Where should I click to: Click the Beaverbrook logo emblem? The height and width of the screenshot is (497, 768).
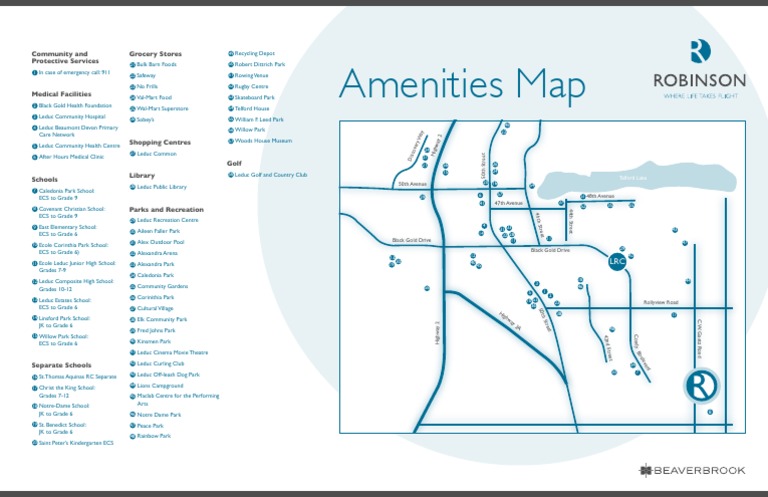[x=646, y=471]
